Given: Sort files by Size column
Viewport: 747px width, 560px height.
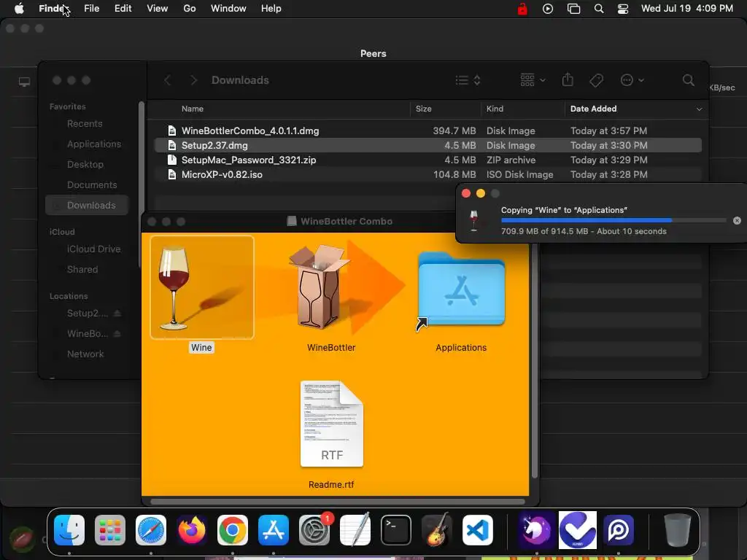Looking at the screenshot, I should pyautogui.click(x=424, y=109).
